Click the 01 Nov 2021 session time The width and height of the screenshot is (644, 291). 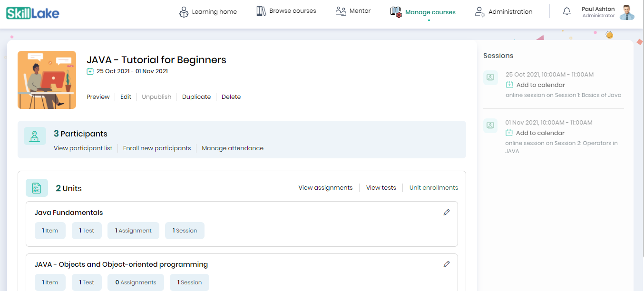pos(549,123)
